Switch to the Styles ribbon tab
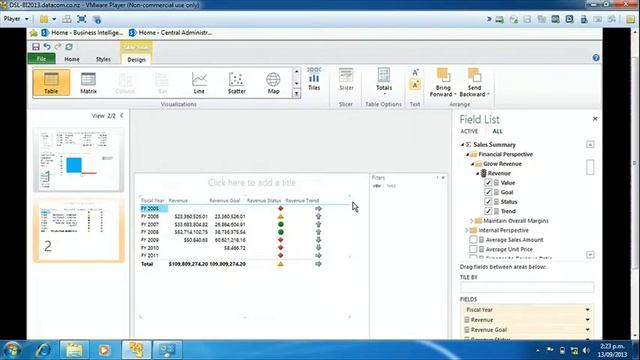 point(103,59)
